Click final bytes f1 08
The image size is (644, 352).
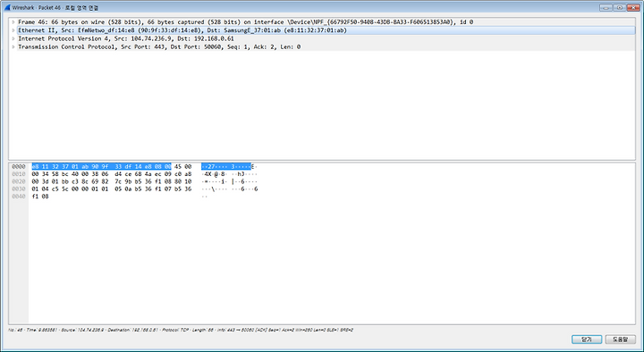tap(40, 197)
